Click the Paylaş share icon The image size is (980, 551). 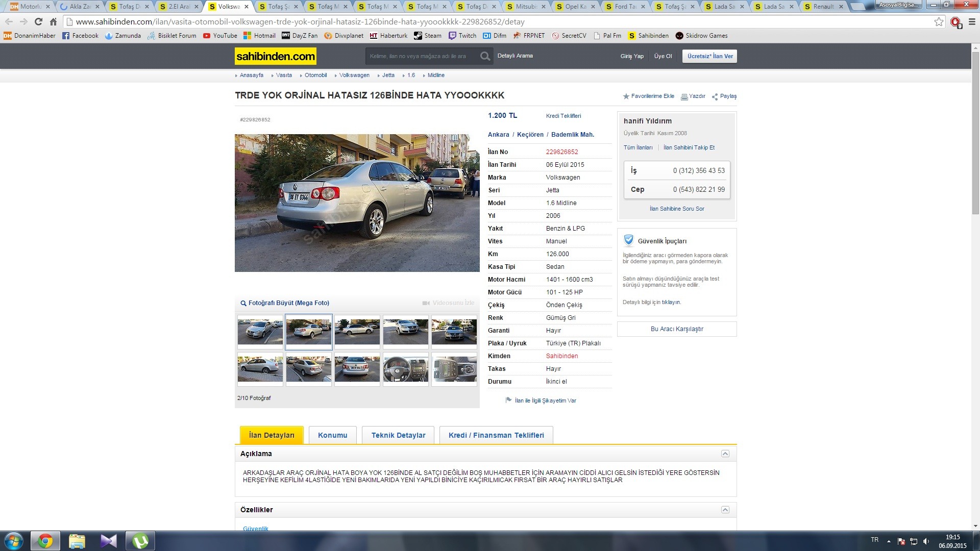(715, 96)
